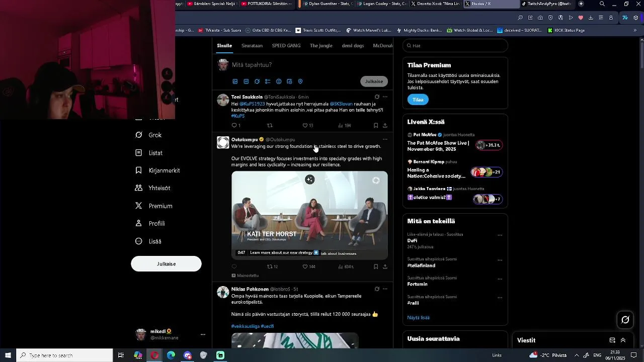The width and height of the screenshot is (644, 362).
Task: Open notification center on taskbar
Action: coord(633,355)
